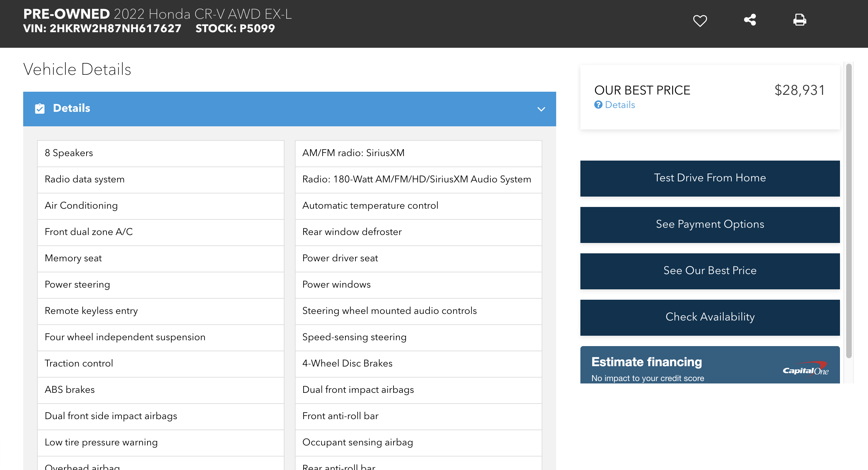Click See Payment Options button
The height and width of the screenshot is (470, 868).
[x=710, y=225]
